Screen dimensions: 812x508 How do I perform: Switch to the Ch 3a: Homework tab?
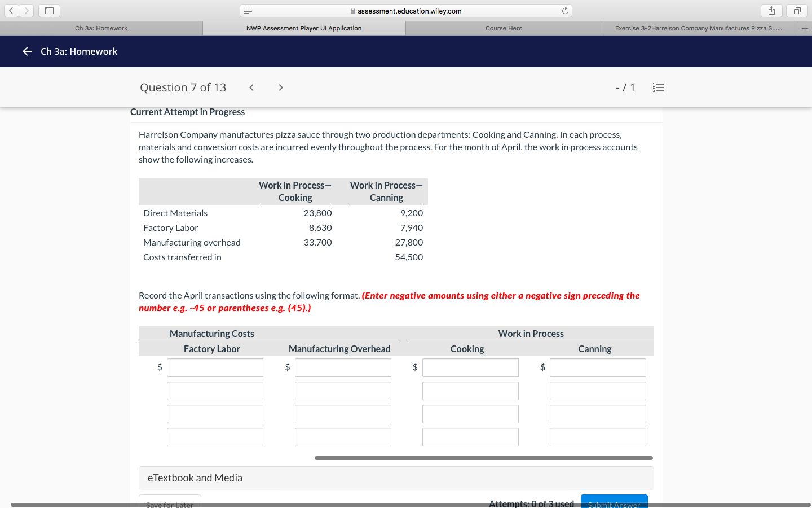tap(101, 28)
